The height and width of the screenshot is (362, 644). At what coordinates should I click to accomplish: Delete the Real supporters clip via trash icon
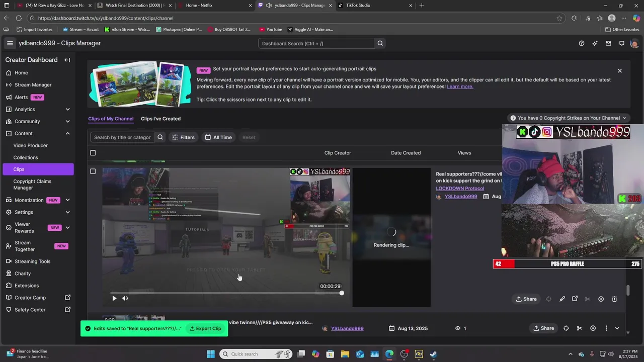click(614, 299)
